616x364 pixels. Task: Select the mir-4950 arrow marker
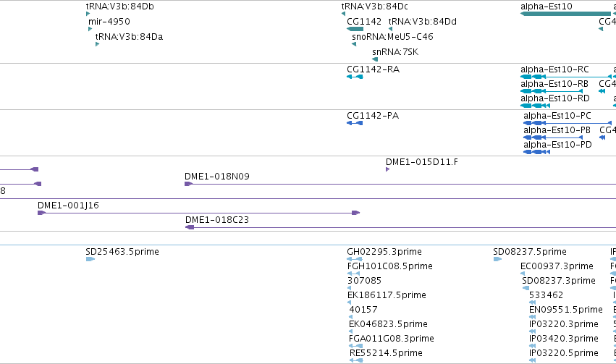(90, 29)
